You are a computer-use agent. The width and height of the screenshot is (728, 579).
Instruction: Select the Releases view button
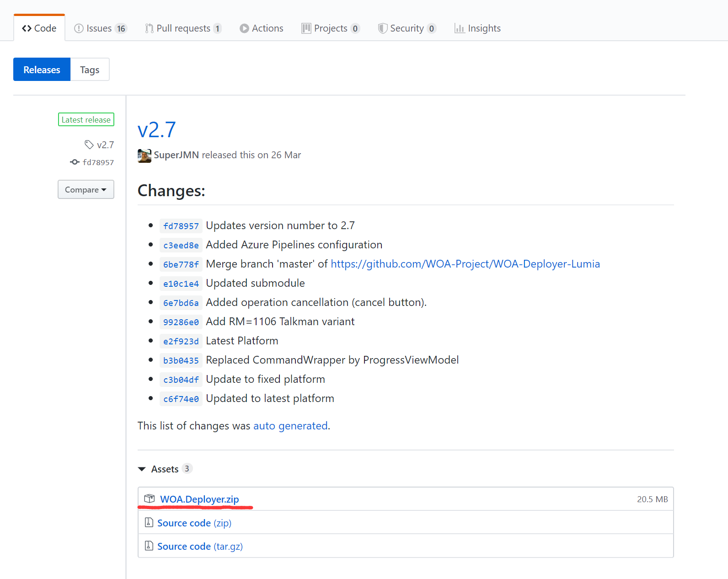point(42,70)
